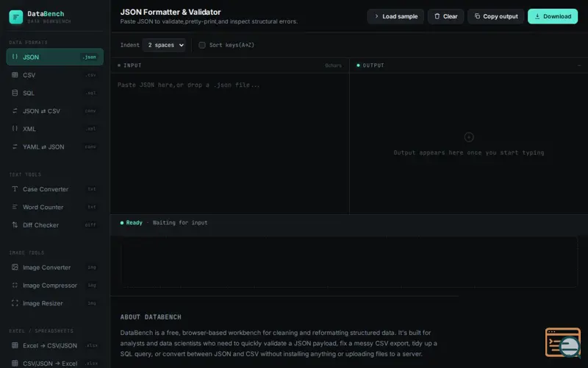Screen dimensions: 588x368
Task: Click the 'Waiting for input' status text
Action: coord(180,223)
